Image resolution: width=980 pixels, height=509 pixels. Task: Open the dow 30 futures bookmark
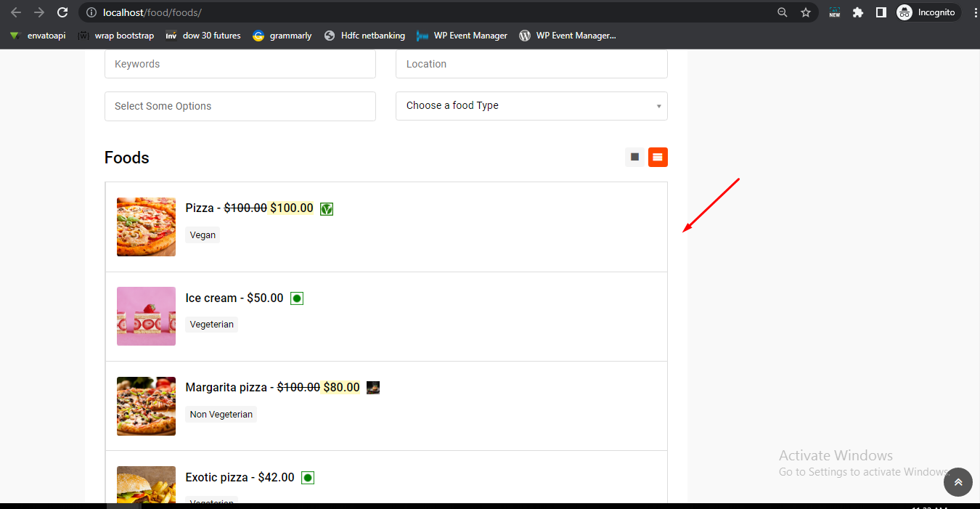coord(203,36)
